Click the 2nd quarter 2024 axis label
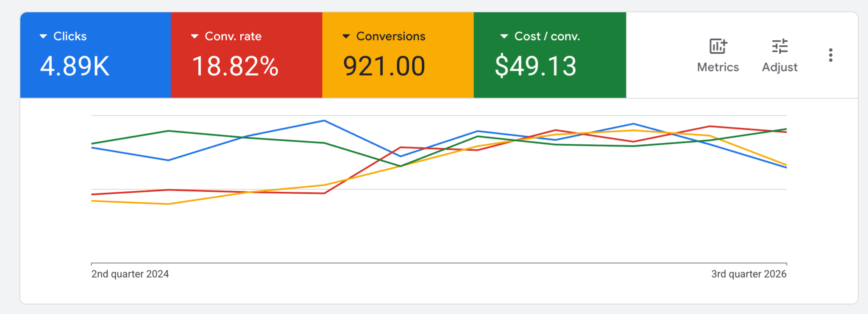The image size is (868, 314). [x=130, y=274]
